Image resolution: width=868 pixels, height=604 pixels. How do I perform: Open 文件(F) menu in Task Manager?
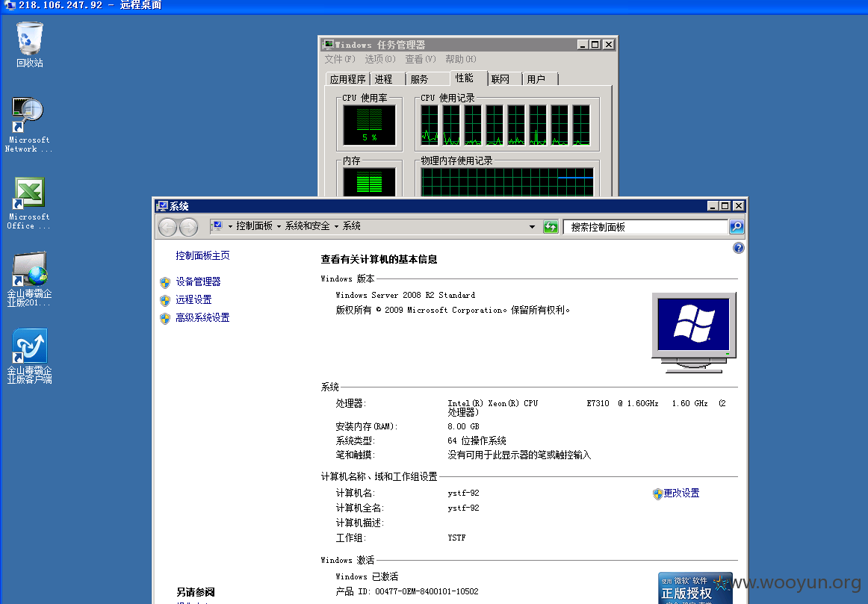click(x=339, y=59)
